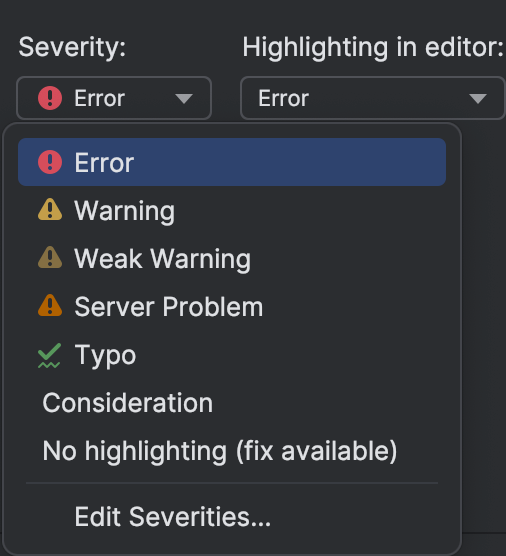Image resolution: width=506 pixels, height=556 pixels.
Task: Click the orange triangle icon beside Server Problem
Action: [50, 305]
